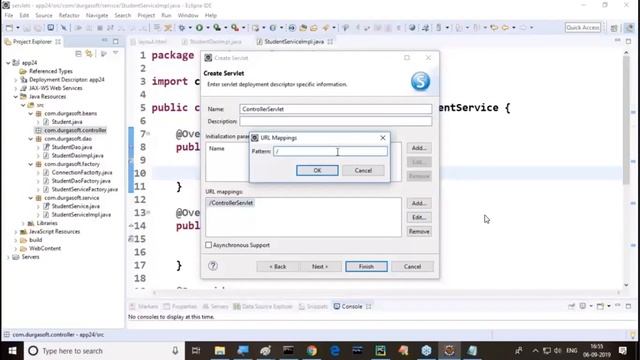640x360 pixels.
Task: Click Collapse All in Project Explorer
Action: click(x=78, y=54)
